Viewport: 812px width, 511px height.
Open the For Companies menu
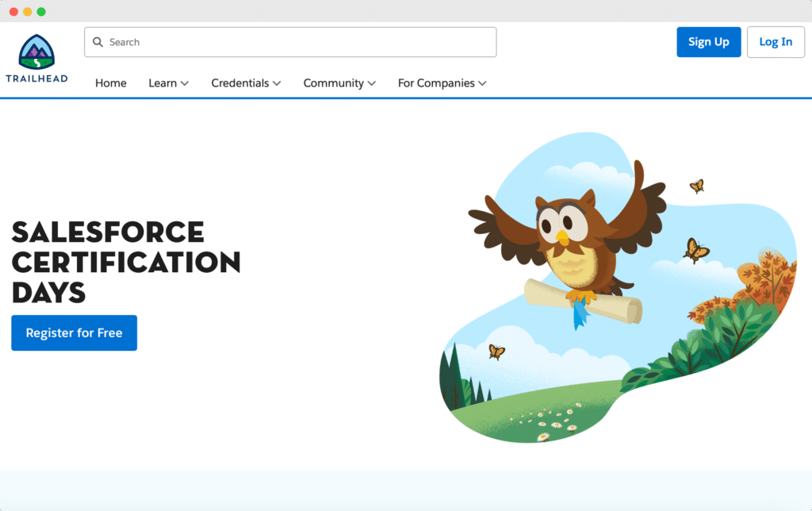point(442,83)
